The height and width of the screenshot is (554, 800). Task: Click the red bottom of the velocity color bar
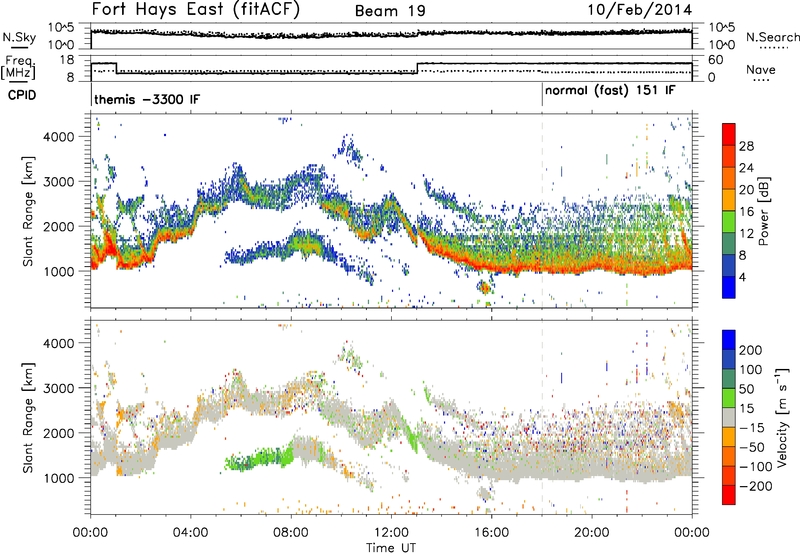point(729,495)
